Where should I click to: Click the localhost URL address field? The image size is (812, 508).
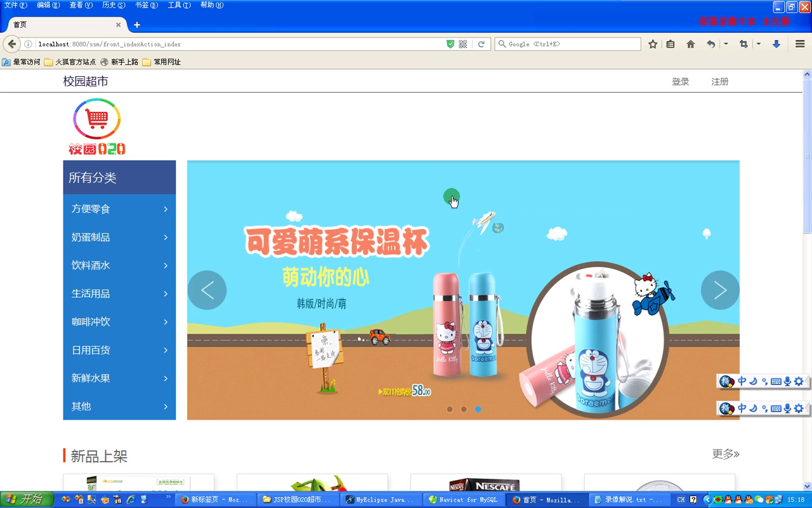pyautogui.click(x=240, y=44)
